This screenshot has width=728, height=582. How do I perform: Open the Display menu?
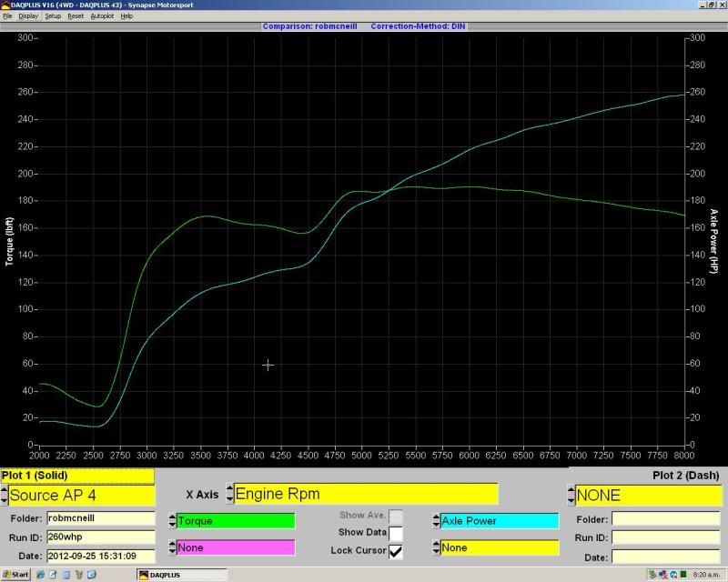tap(28, 15)
